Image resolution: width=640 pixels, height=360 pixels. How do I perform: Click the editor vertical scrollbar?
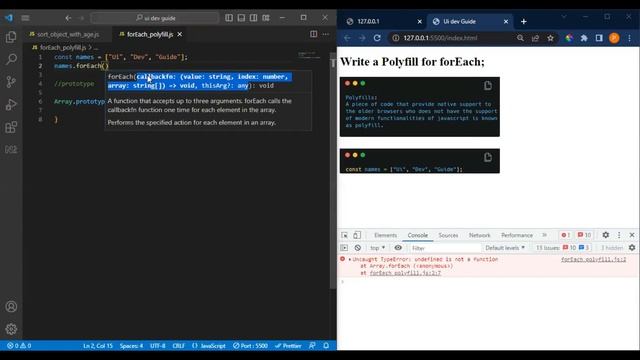click(333, 171)
